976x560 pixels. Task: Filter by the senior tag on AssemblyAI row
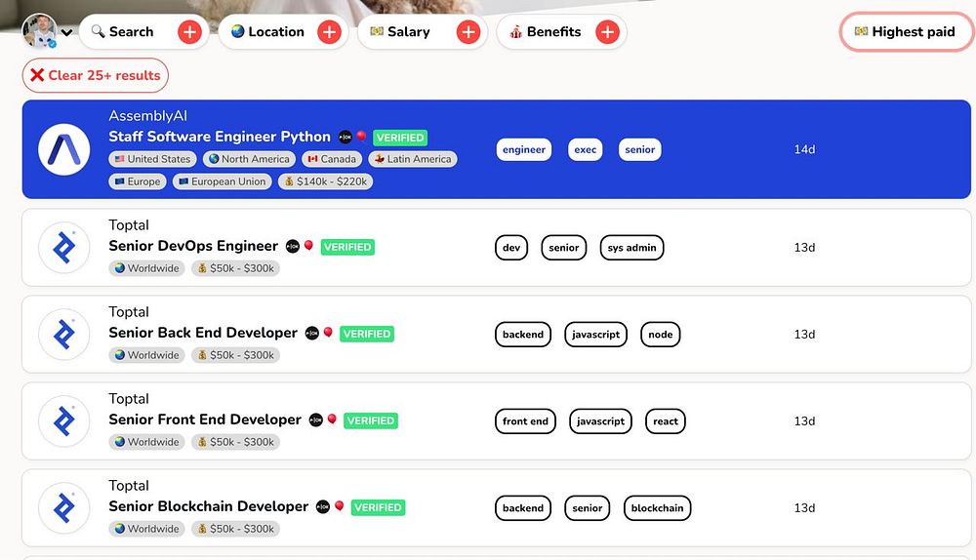640,149
